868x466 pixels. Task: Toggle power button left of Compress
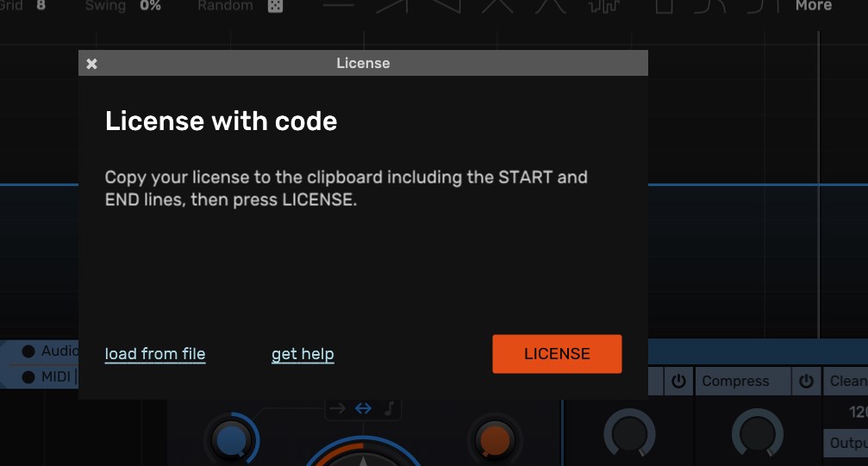[678, 381]
